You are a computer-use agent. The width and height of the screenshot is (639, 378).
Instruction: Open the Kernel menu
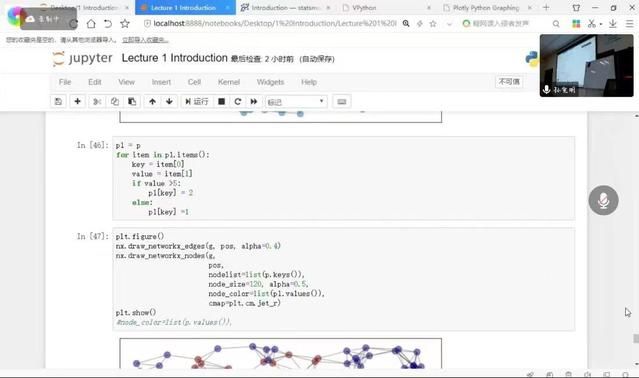tap(229, 82)
